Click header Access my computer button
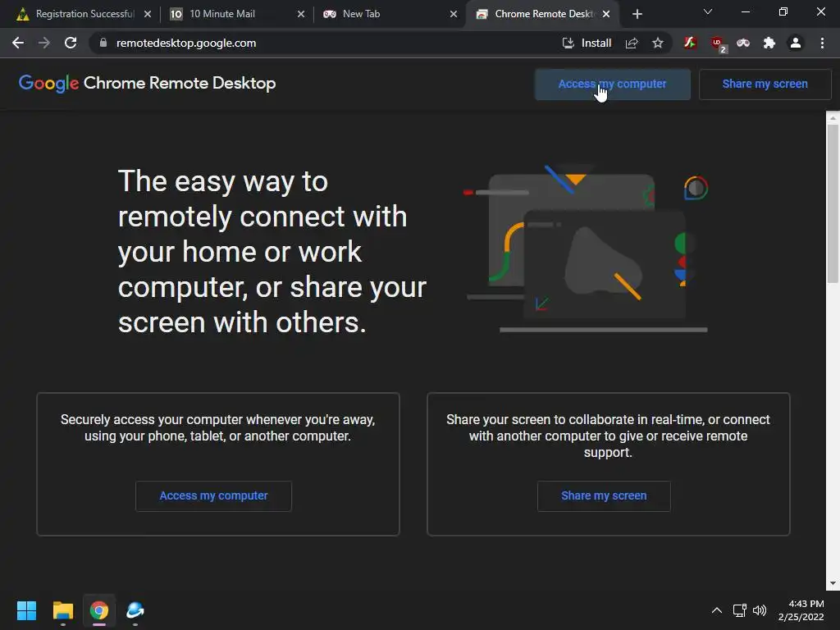This screenshot has width=840, height=630. click(x=612, y=84)
